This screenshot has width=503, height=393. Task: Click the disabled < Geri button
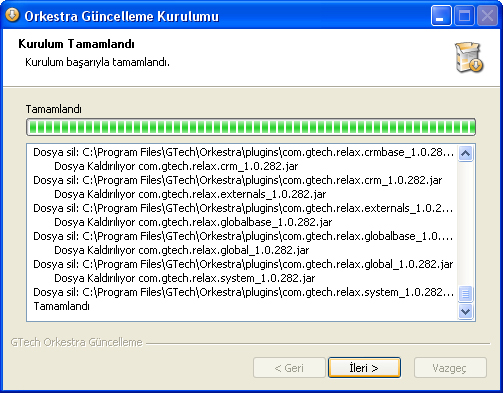(289, 368)
